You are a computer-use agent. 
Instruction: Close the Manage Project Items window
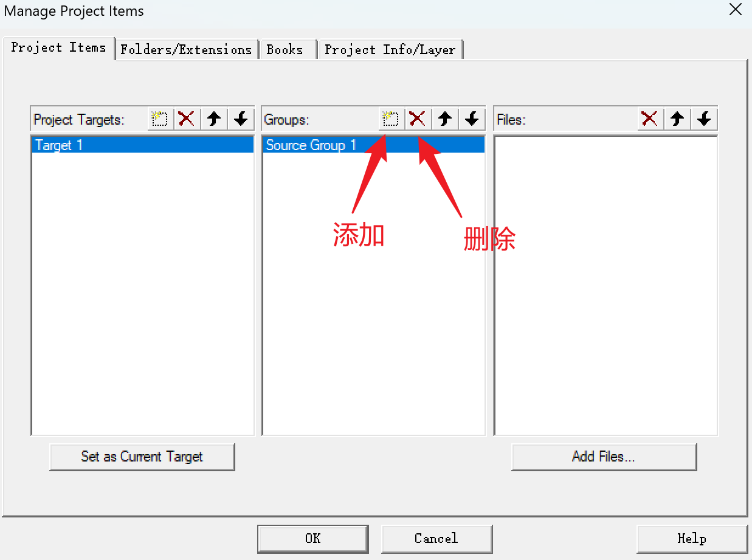point(735,10)
